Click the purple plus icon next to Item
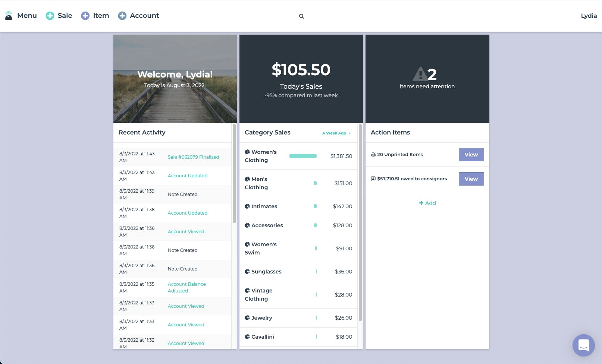 85,16
